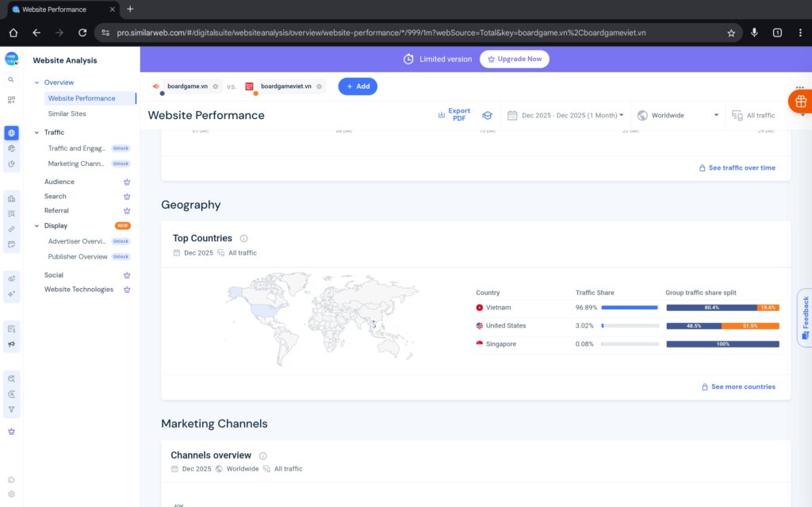Remove boardgameviet.vn from the comparison

pos(319,86)
